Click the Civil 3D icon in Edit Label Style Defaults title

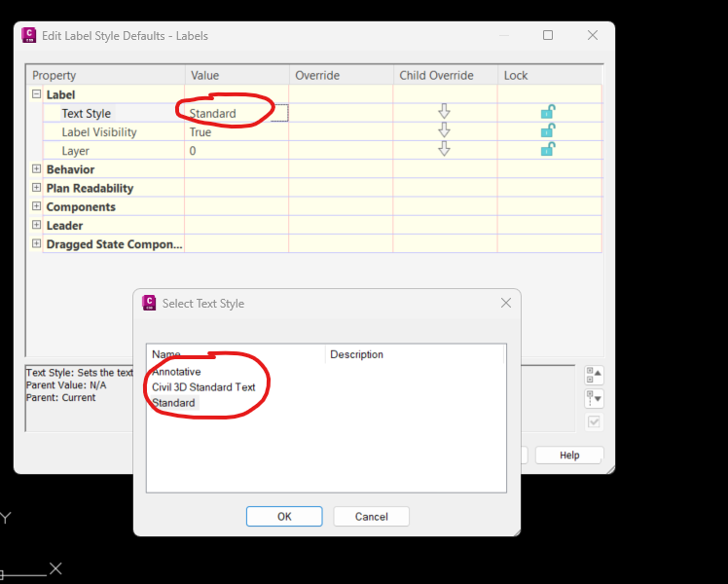point(29,35)
